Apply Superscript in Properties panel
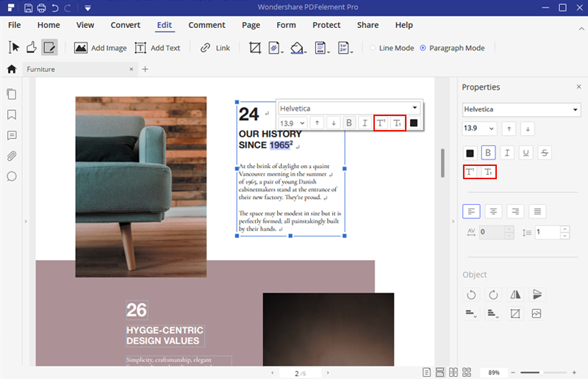This screenshot has width=588, height=379. (470, 172)
